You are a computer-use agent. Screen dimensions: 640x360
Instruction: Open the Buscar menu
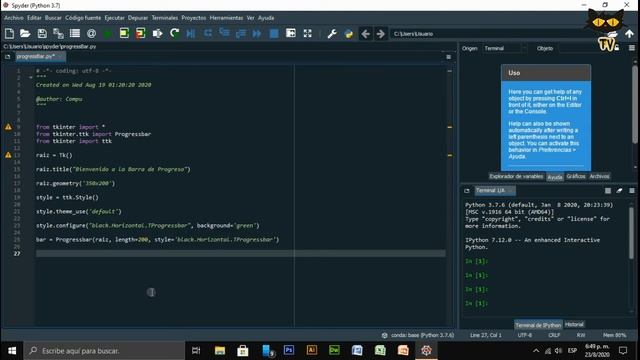click(x=53, y=18)
